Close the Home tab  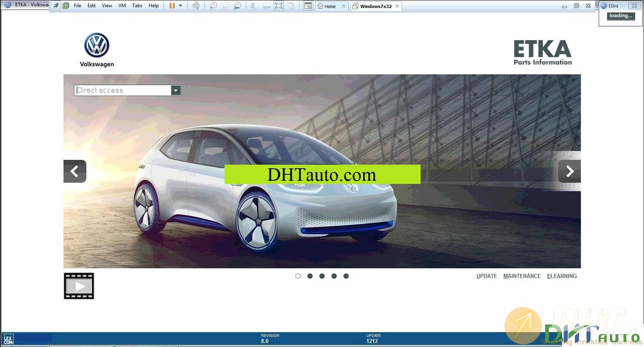(x=344, y=6)
